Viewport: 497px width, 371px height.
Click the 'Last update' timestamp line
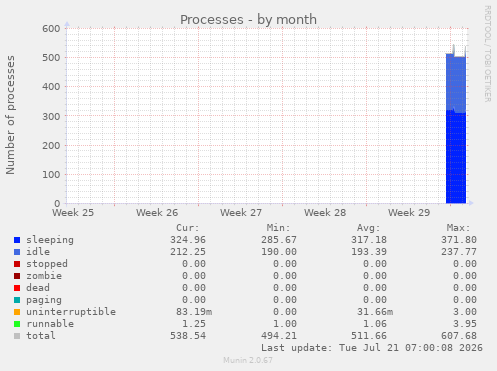pyautogui.click(x=372, y=348)
